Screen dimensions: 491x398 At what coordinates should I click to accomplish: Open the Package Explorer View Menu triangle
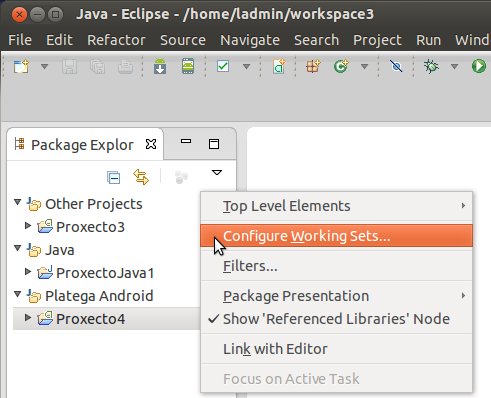[x=217, y=172]
